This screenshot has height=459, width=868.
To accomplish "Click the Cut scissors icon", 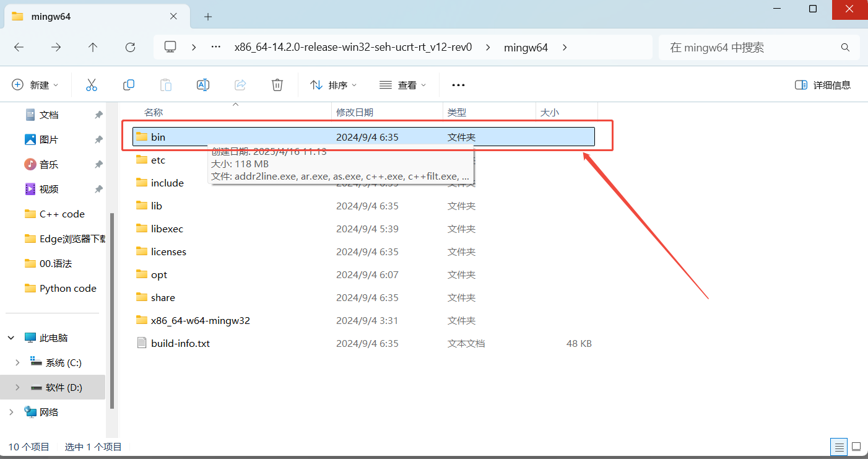I will click(92, 85).
